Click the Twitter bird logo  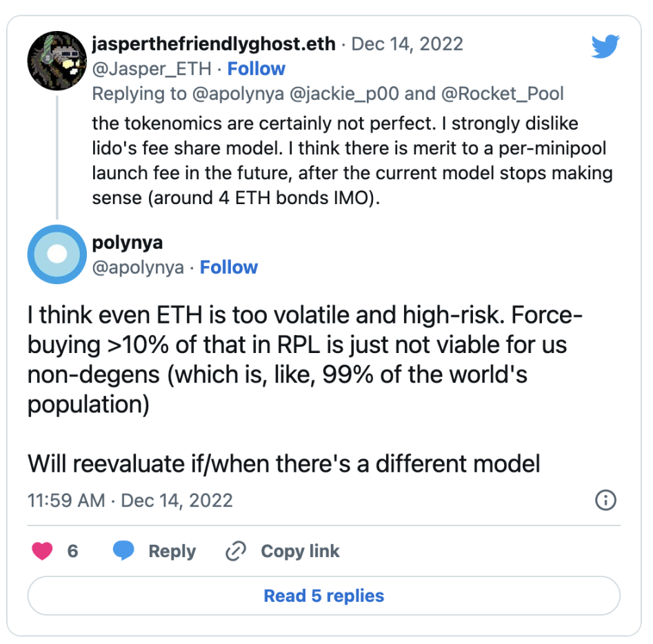tap(605, 46)
